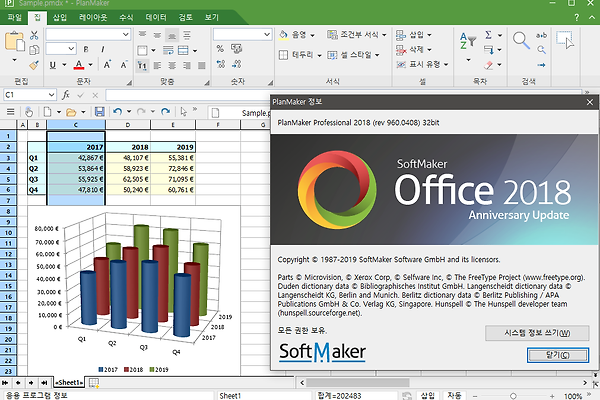Cut selection with the scissors icon

pos(34,35)
